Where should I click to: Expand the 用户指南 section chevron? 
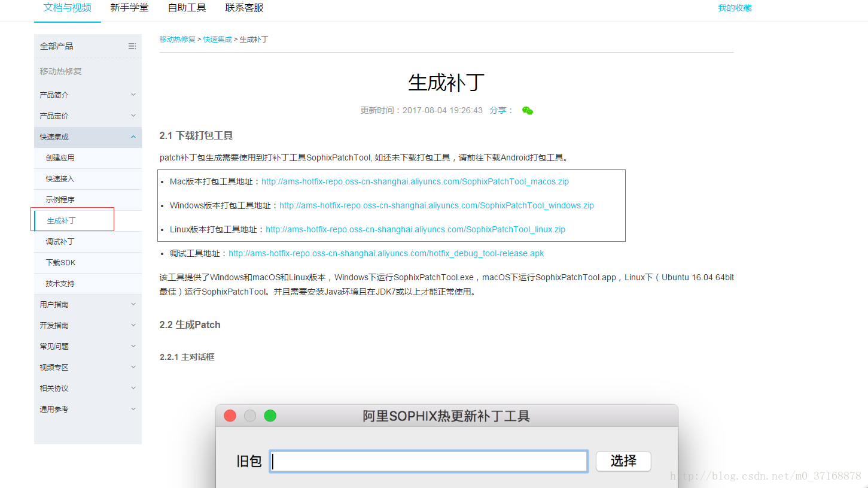coord(133,304)
